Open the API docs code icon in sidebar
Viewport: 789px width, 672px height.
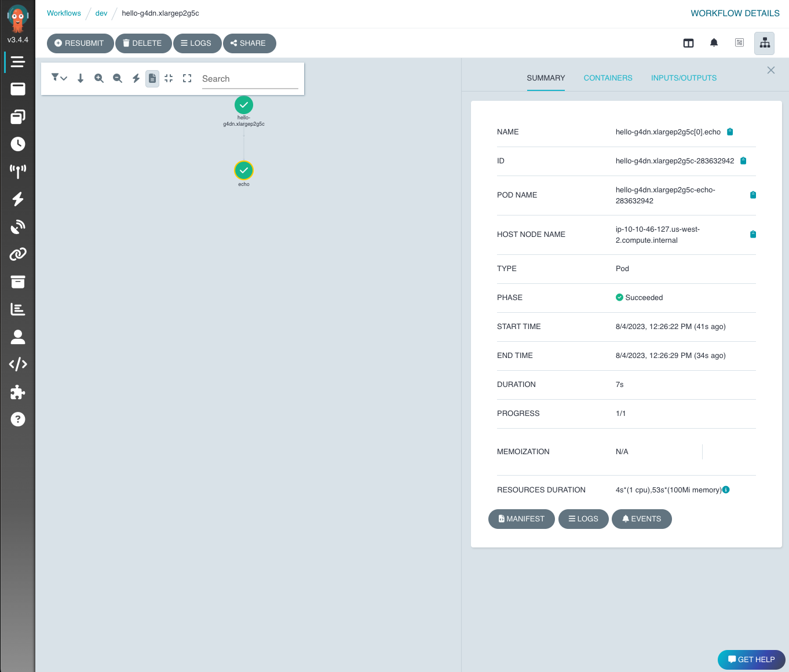(18, 364)
